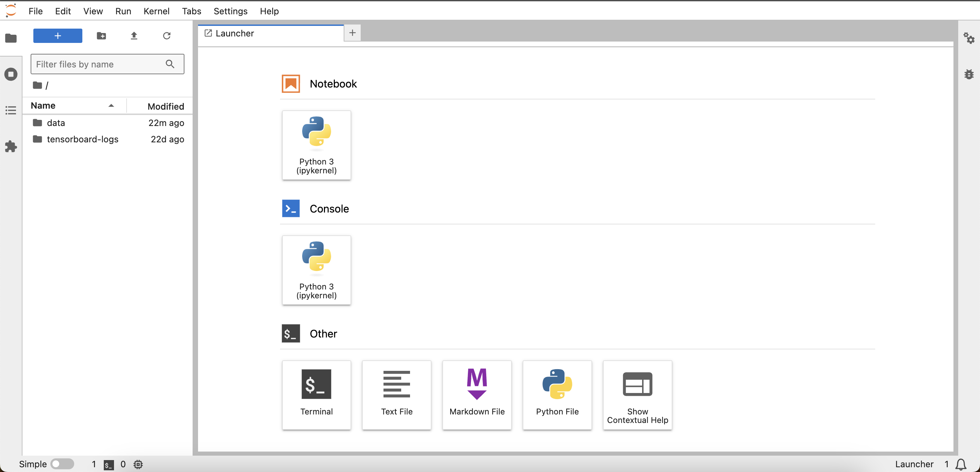Image resolution: width=980 pixels, height=472 pixels.
Task: Open the Run menu
Action: pos(123,11)
